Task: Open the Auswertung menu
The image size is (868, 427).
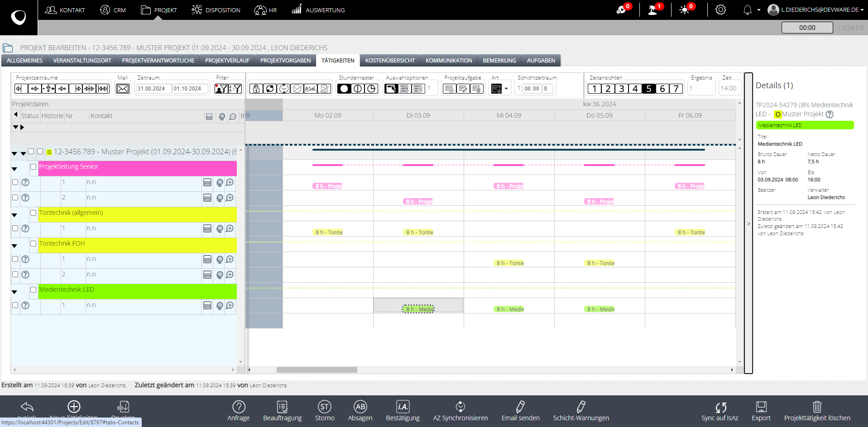Action: pyautogui.click(x=318, y=10)
